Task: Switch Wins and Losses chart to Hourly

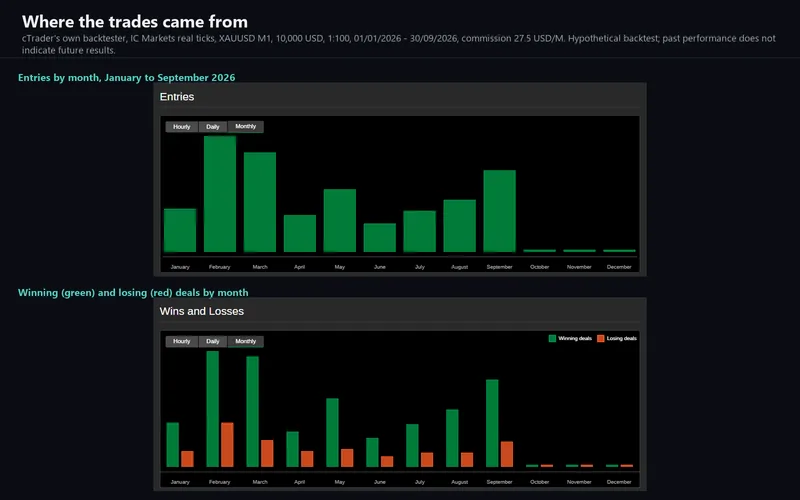Action: click(182, 341)
